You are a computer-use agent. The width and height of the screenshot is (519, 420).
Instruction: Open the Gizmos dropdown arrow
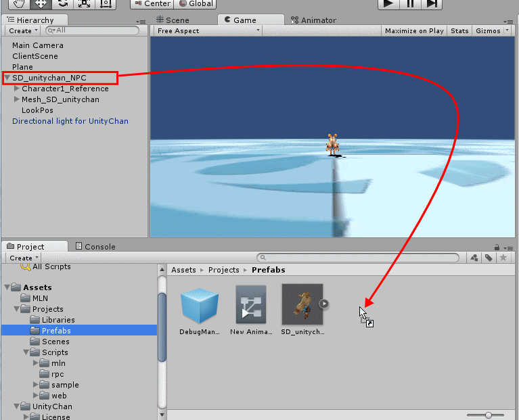pyautogui.click(x=507, y=30)
